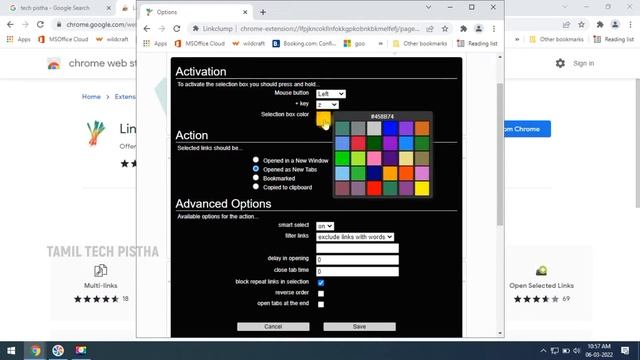Click the filter words text field

click(357, 248)
